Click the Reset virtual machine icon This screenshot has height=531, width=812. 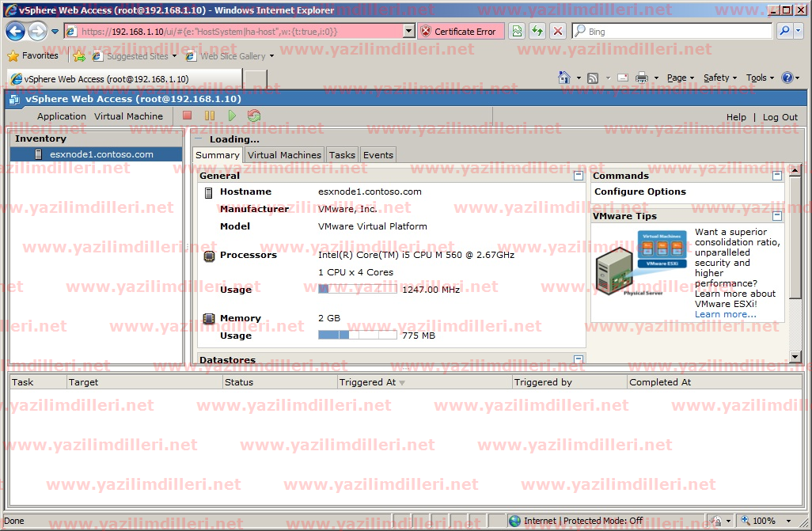[254, 116]
